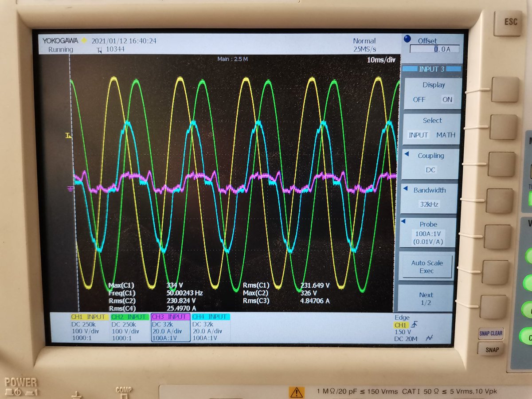Click the arrow beside Probe
Image resolution: width=532 pixels, height=399 pixels.
[x=403, y=221]
